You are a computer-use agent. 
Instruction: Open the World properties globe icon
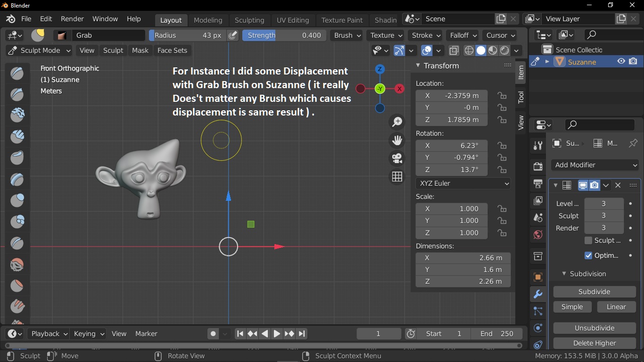(538, 234)
